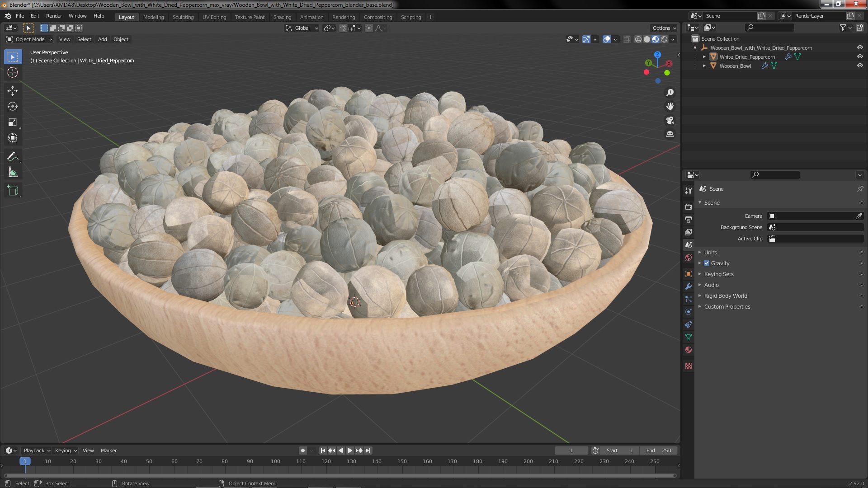The width and height of the screenshot is (868, 488).
Task: Toggle X-ray display mode
Action: tap(627, 39)
